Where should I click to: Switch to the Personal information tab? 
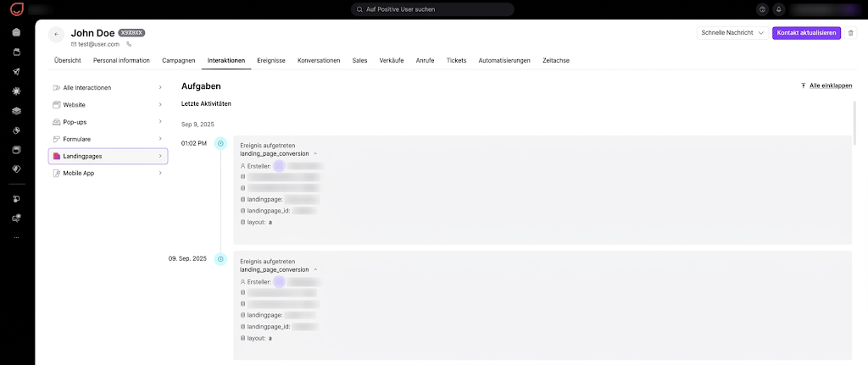click(121, 60)
